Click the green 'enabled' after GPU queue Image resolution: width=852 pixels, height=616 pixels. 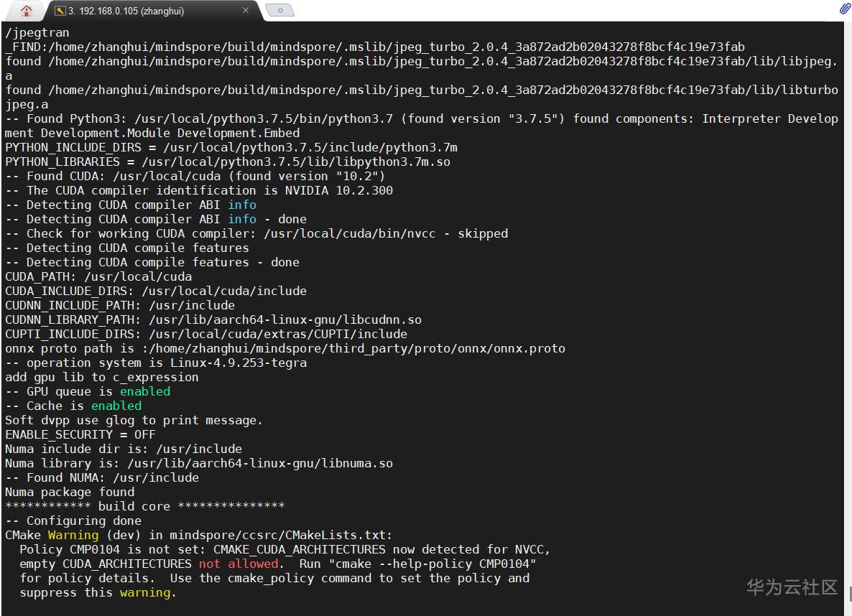pos(145,391)
